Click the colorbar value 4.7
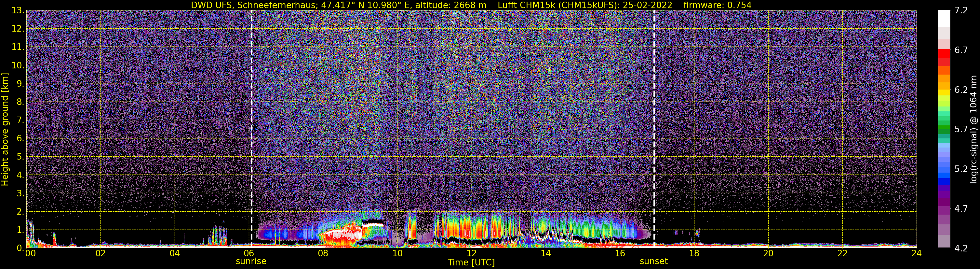The width and height of the screenshot is (980, 269). pos(961,209)
